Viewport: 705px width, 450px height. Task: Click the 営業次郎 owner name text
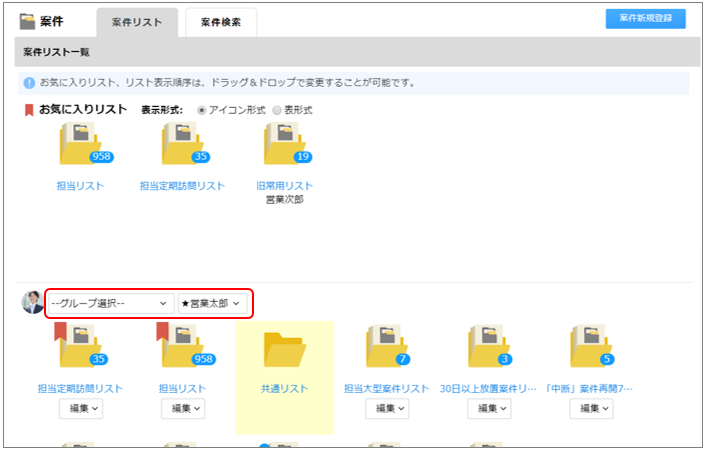coord(285,200)
